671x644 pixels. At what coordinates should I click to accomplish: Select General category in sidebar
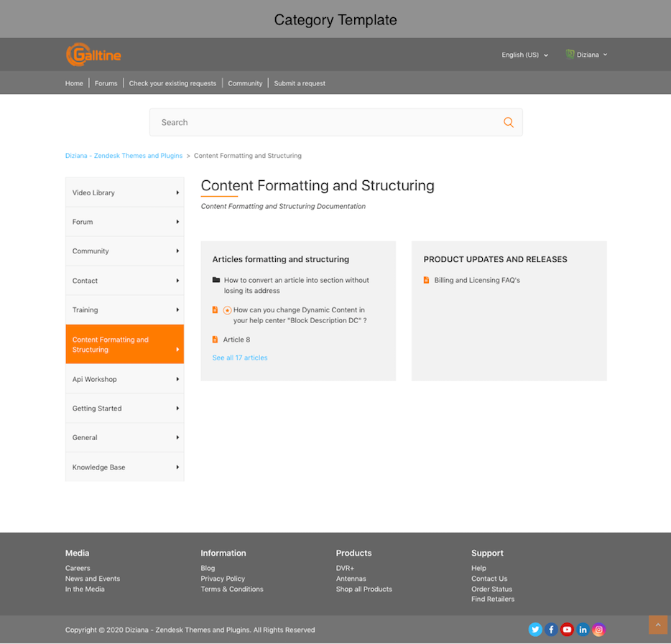pyautogui.click(x=124, y=437)
